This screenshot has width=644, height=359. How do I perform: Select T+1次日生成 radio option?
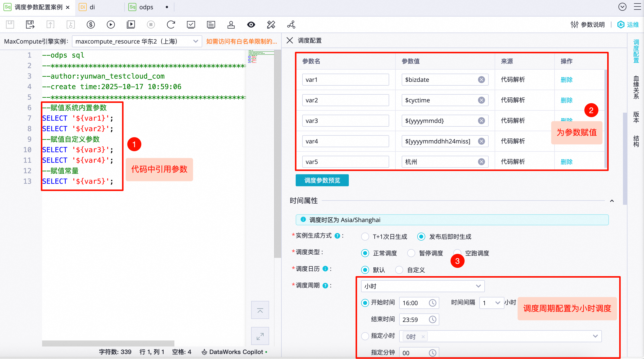[365, 237]
